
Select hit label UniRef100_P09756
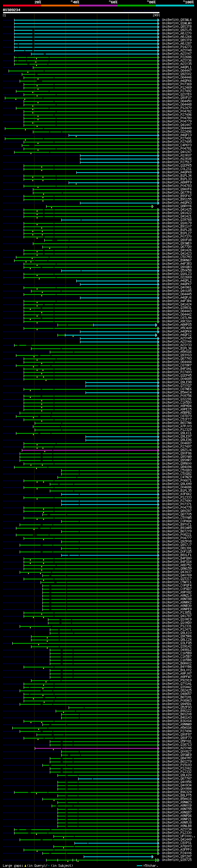pyautogui.click(x=177, y=396)
